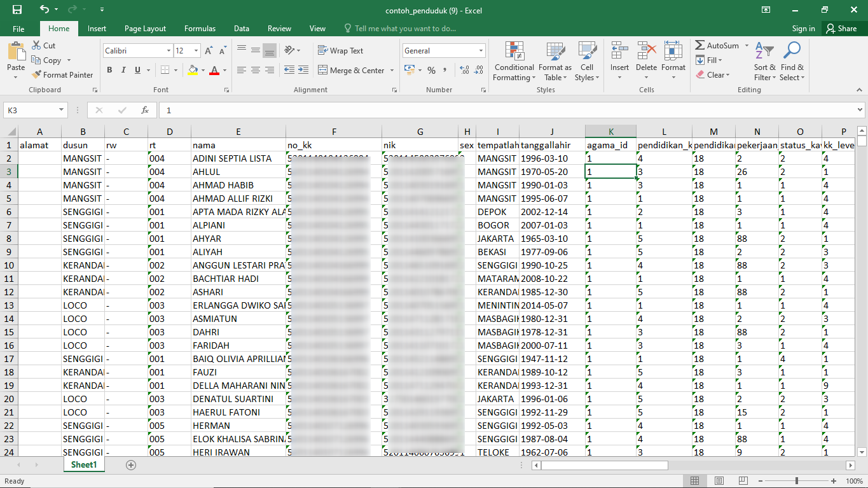Select cell with name AHMAD HABIB
868x488 pixels.
238,185
